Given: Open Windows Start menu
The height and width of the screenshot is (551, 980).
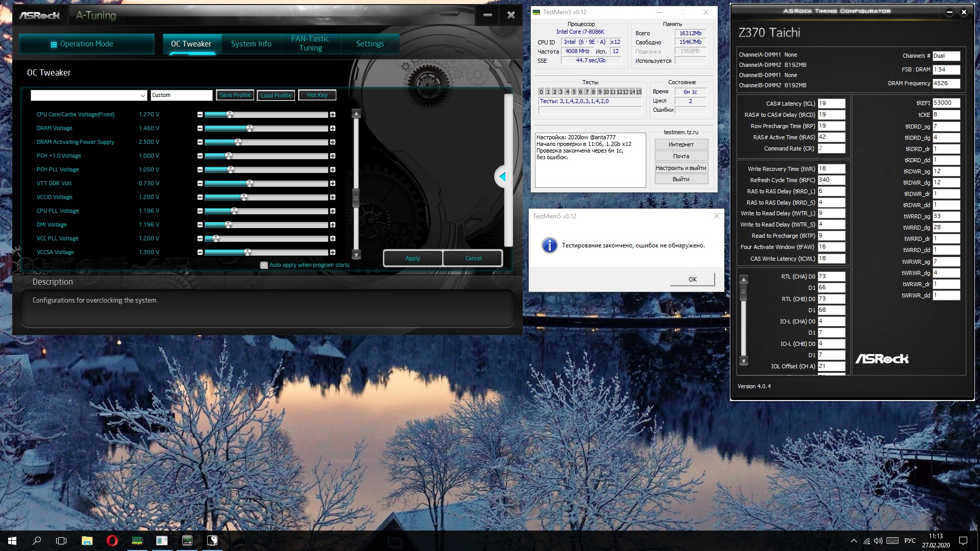Looking at the screenshot, I should 12,541.
